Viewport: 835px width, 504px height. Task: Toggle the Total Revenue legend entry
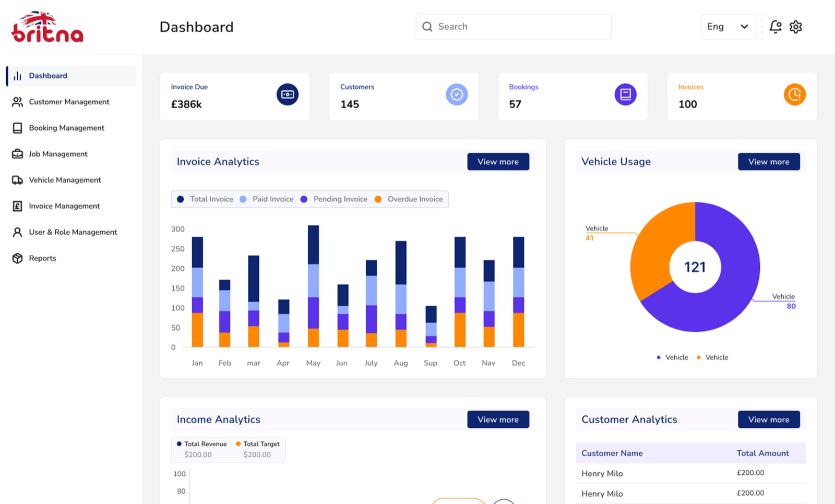click(201, 444)
